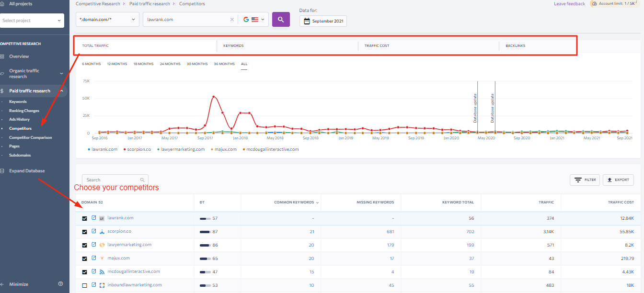Click the help question mark icon in sidebar
Screen dimensions: 644x293
60,284
